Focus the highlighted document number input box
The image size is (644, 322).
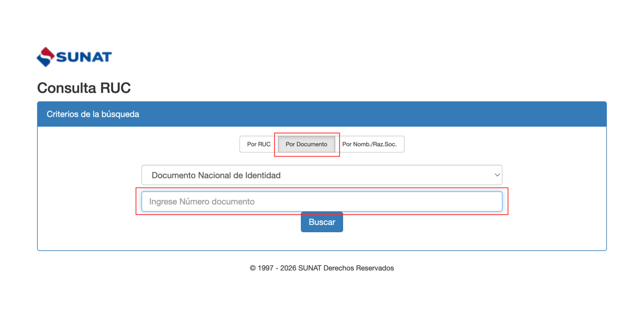click(x=321, y=201)
